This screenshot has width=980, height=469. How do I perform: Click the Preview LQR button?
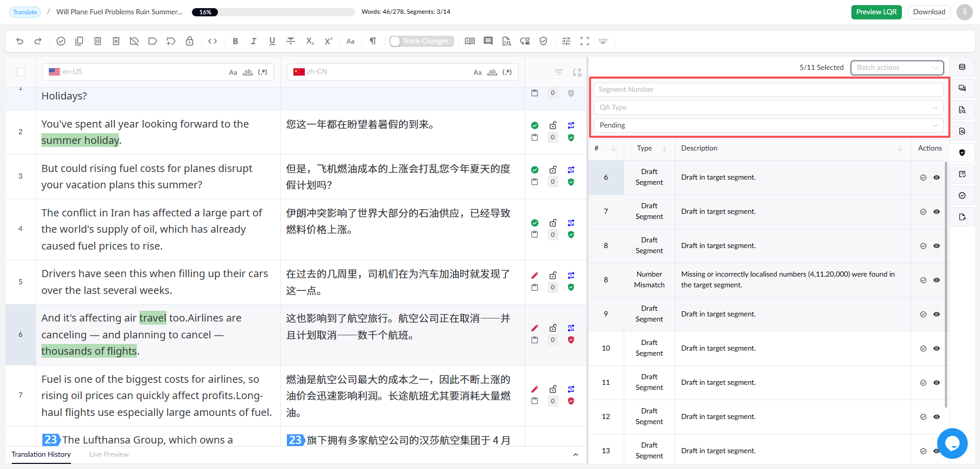click(x=876, y=12)
